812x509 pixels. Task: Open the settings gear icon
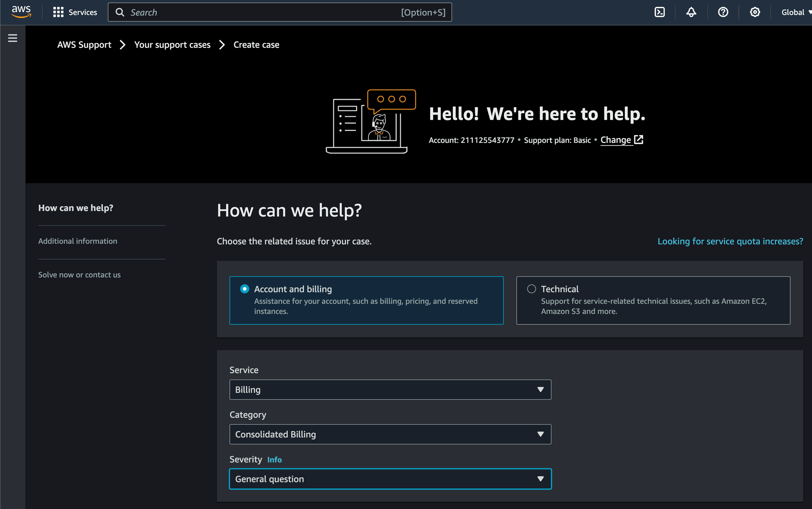coord(755,12)
